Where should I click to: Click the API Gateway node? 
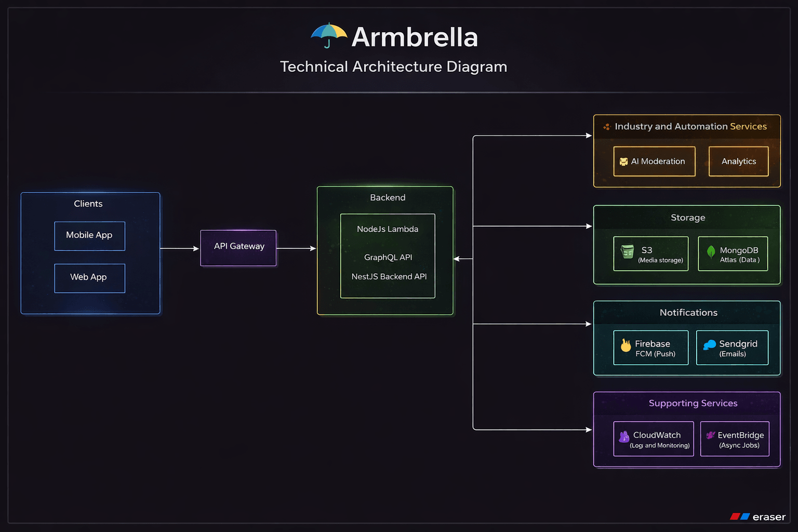point(238,247)
